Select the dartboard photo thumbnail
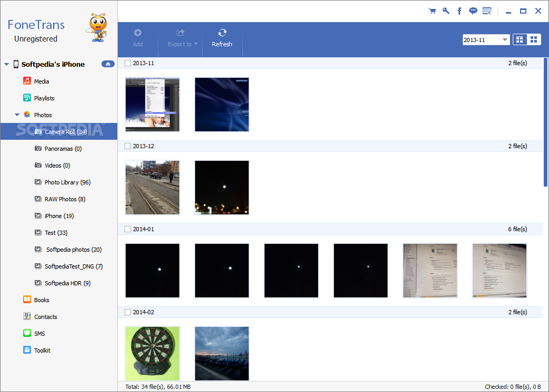 [x=152, y=354]
